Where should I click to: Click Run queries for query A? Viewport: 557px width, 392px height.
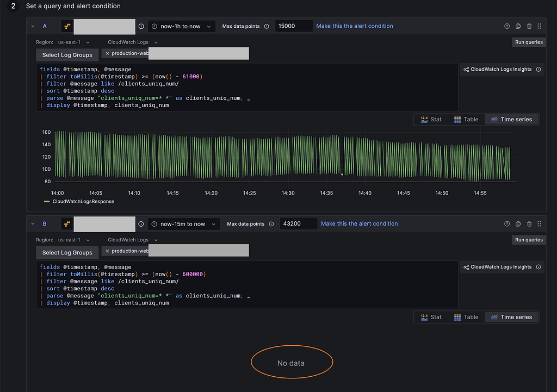pos(529,42)
